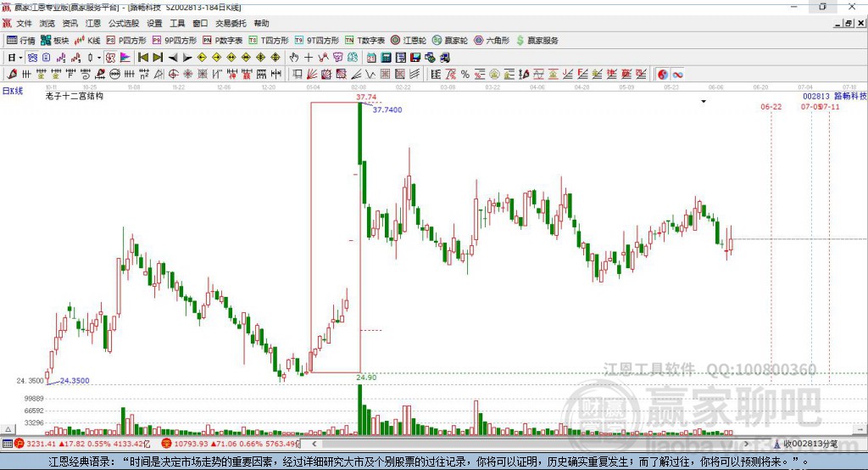Select the hand pan tool
Screen dimensions: 868x470
tap(294, 58)
